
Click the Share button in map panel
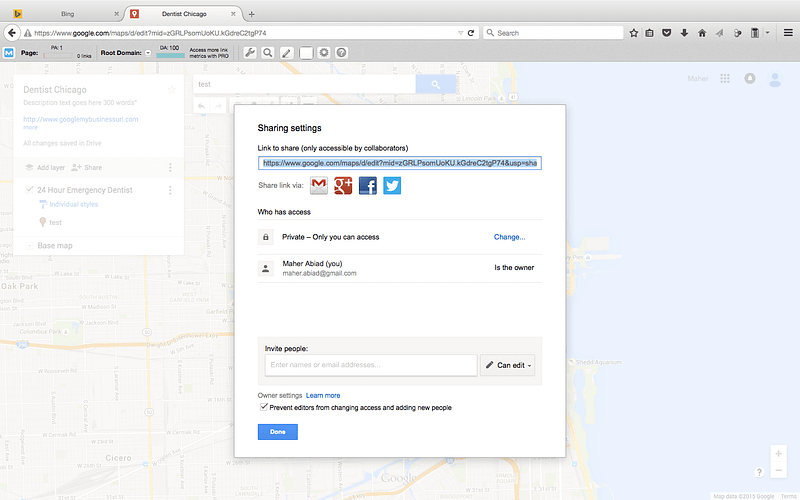point(87,167)
